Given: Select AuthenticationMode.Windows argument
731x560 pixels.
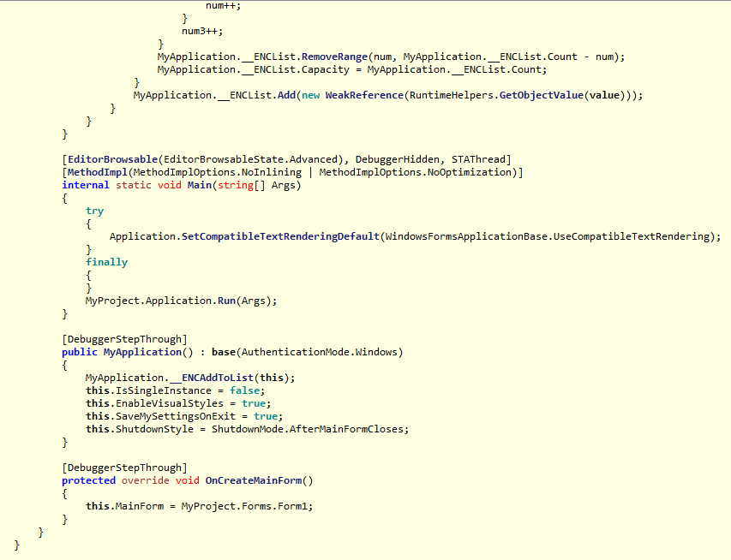Looking at the screenshot, I should click(320, 352).
